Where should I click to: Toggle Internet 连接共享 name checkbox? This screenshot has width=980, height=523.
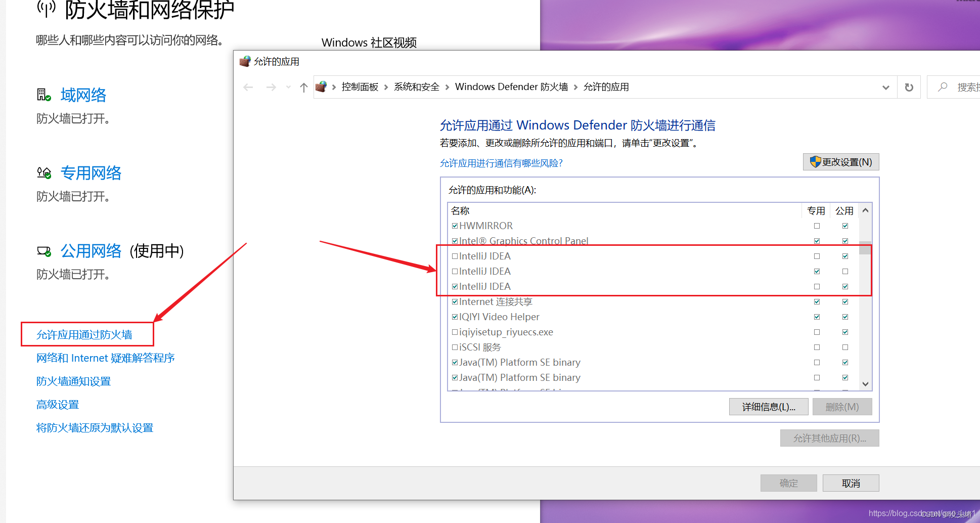pos(455,301)
